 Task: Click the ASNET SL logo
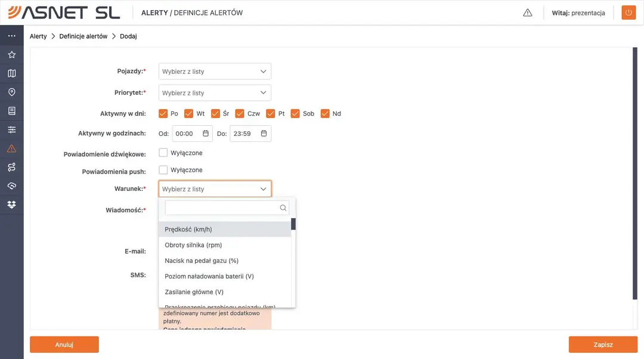pyautogui.click(x=64, y=13)
